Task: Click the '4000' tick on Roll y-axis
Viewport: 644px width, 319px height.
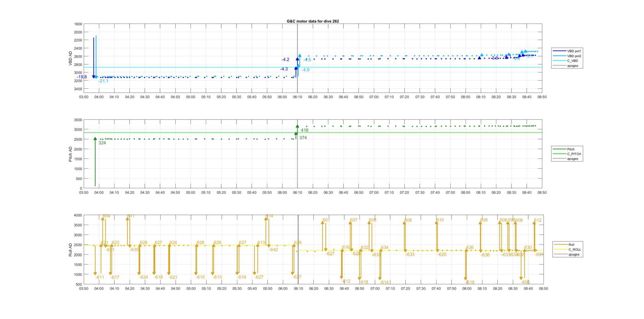Action: click(78, 215)
